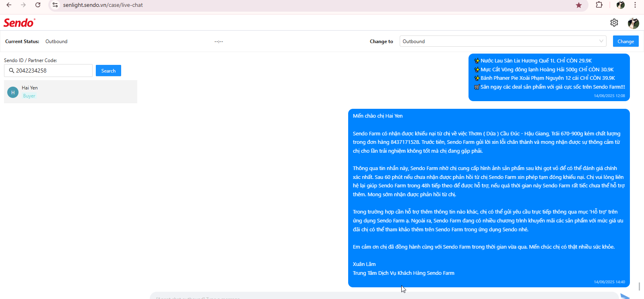Viewport: 644px width, 299px height.
Task: Click the --:-- timer text
Action: click(x=219, y=42)
